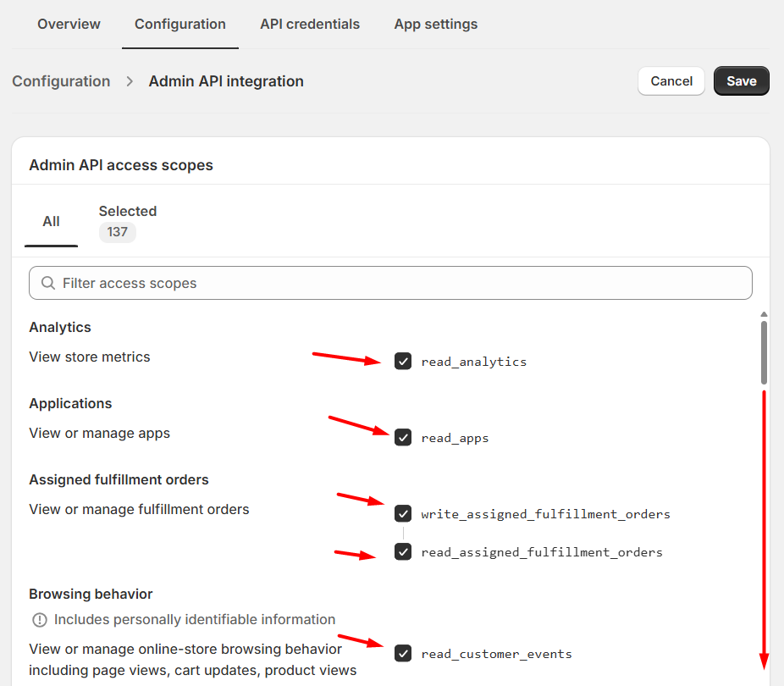Disable the write_assigned_fulfillment_orders scope
The image size is (784, 686).
click(403, 514)
